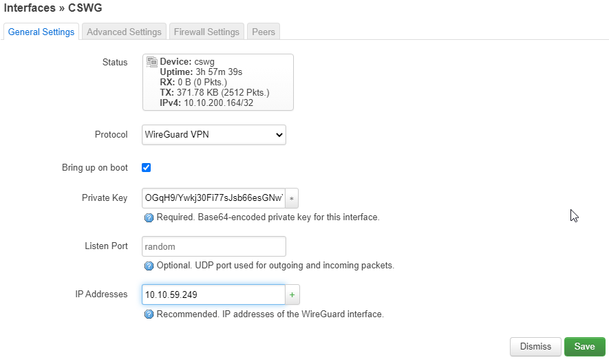Click the IP Addresses field 10.10.59.249
Image resolution: width=609 pixels, height=364 pixels.
coord(213,295)
